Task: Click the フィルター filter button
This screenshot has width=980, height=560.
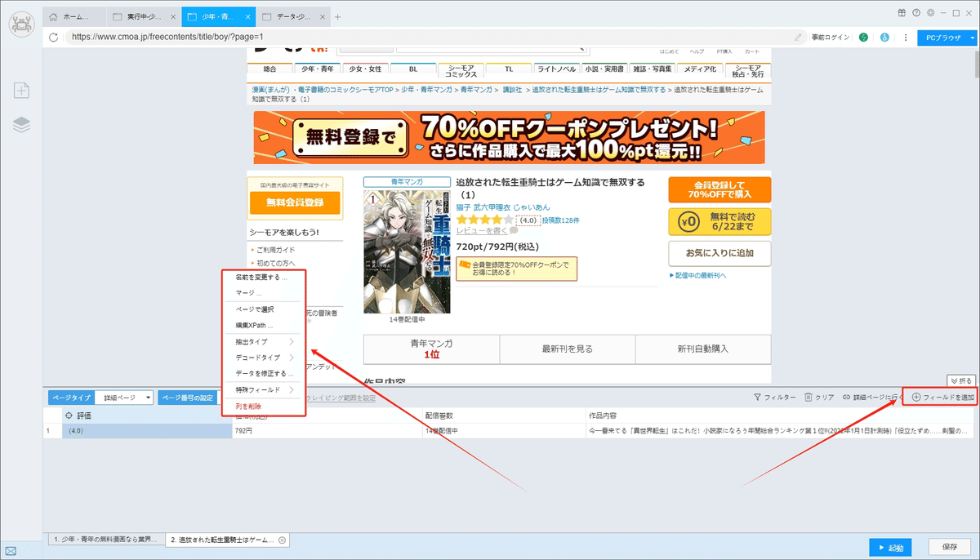Action: click(x=774, y=397)
